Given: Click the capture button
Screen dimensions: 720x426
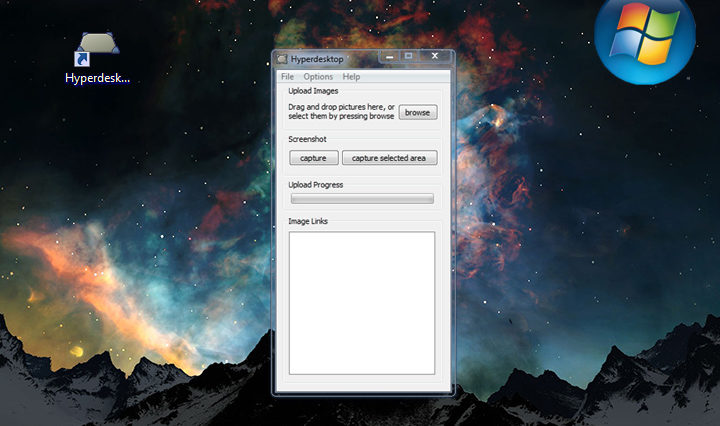Looking at the screenshot, I should (x=314, y=158).
